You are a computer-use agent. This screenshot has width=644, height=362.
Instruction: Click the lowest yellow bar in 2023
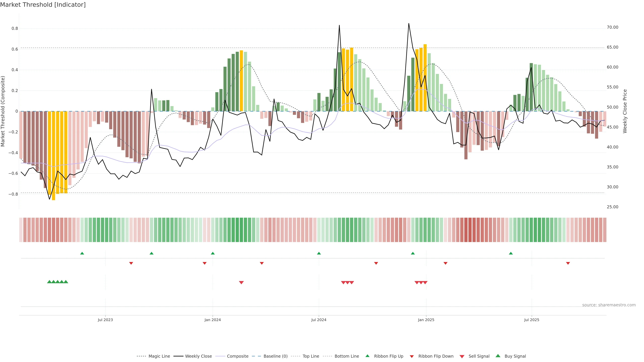[53, 155]
